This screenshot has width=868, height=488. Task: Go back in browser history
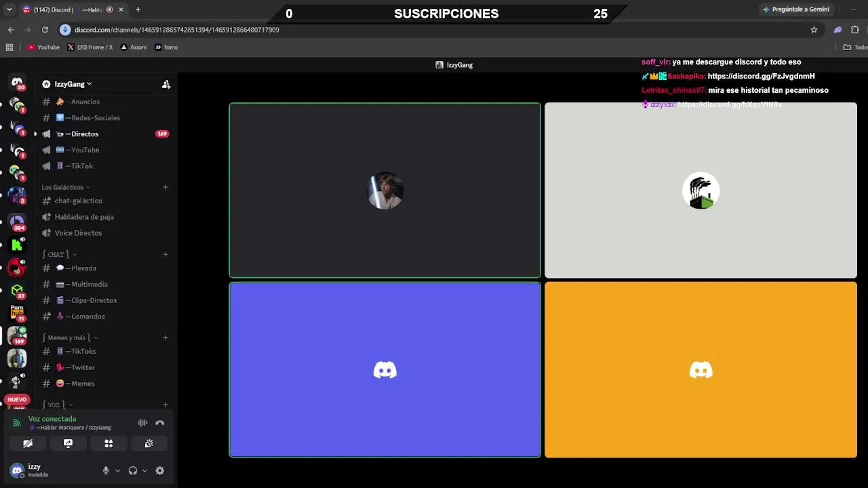click(11, 30)
